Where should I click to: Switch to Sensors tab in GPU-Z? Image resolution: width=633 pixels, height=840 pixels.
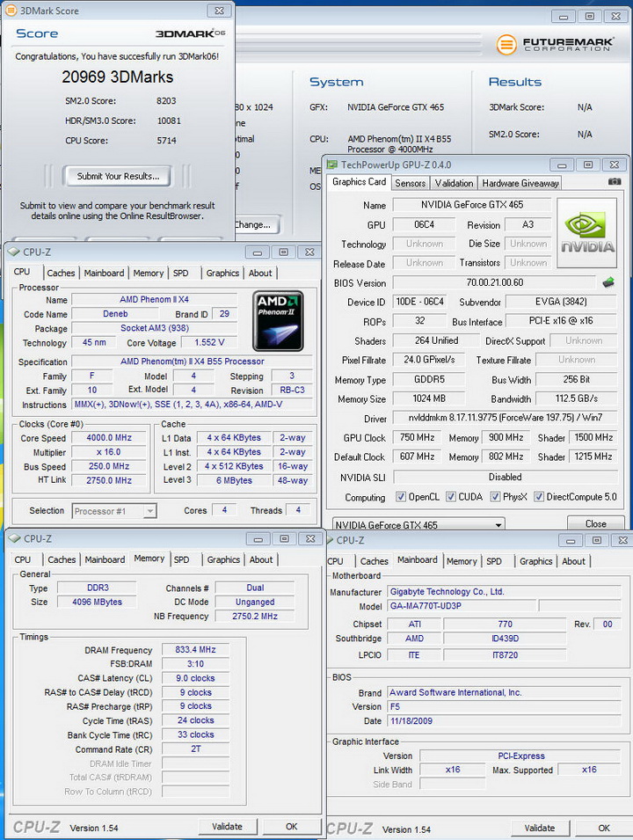(411, 183)
